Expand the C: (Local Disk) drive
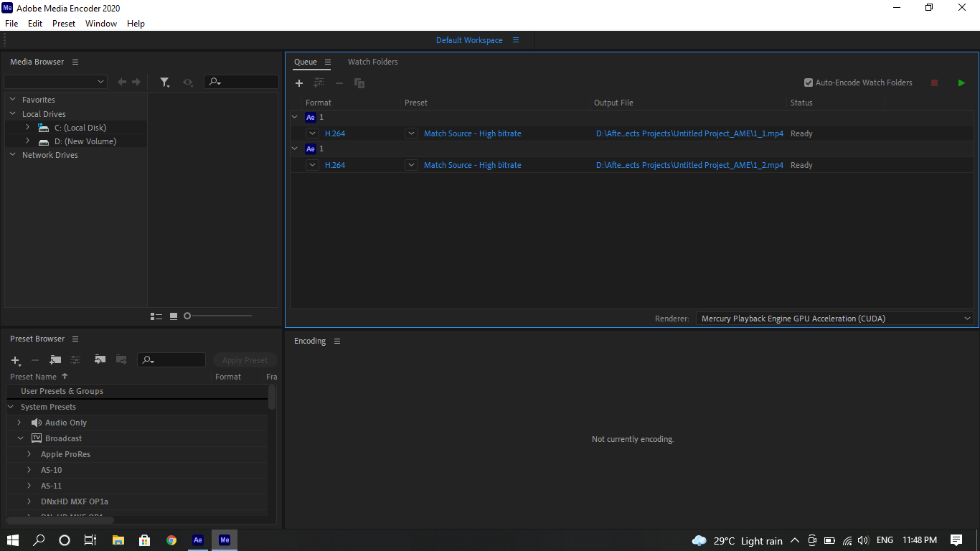Screen dimensions: 980x551 (28, 128)
